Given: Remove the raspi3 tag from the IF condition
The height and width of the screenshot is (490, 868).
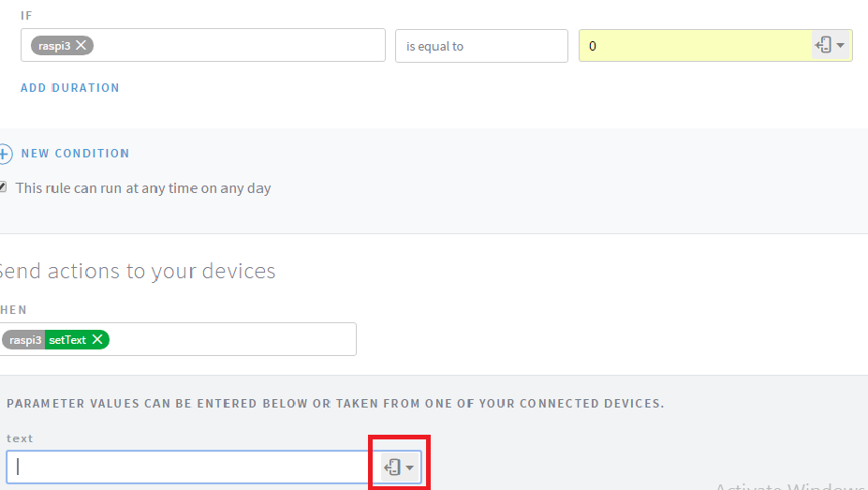Looking at the screenshot, I should [x=82, y=45].
